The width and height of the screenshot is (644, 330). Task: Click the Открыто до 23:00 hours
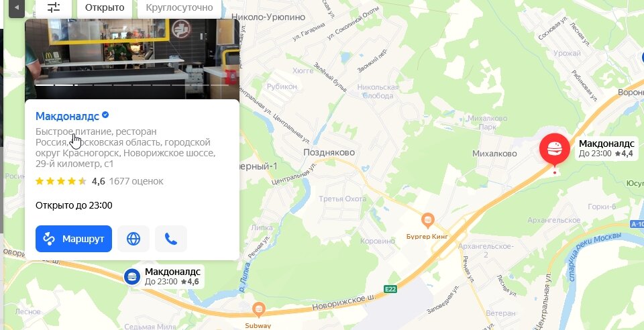(74, 205)
